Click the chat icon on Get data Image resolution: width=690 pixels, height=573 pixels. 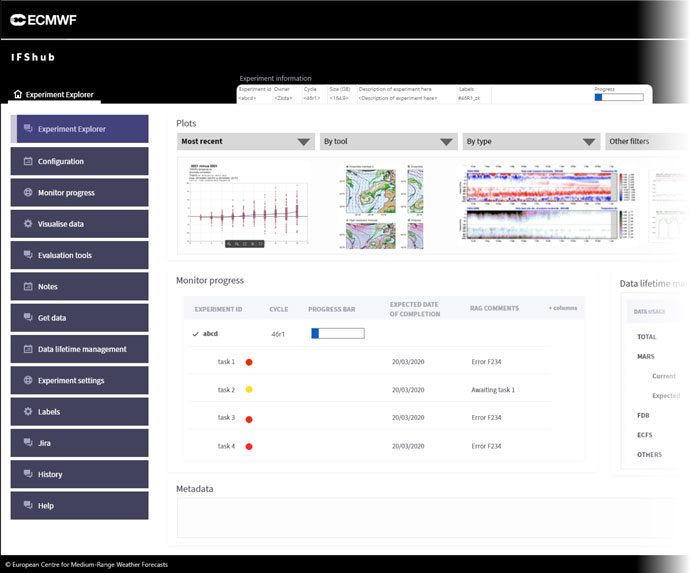click(28, 317)
